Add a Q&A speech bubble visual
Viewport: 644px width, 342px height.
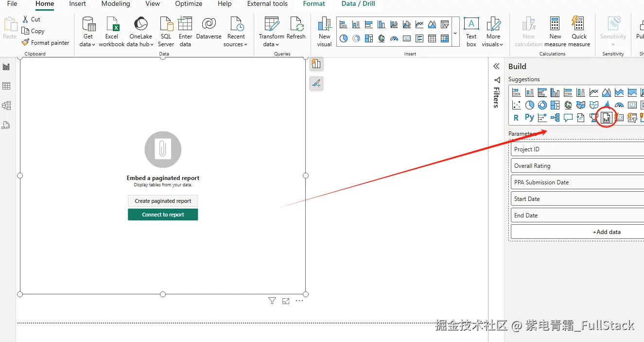pyautogui.click(x=568, y=118)
